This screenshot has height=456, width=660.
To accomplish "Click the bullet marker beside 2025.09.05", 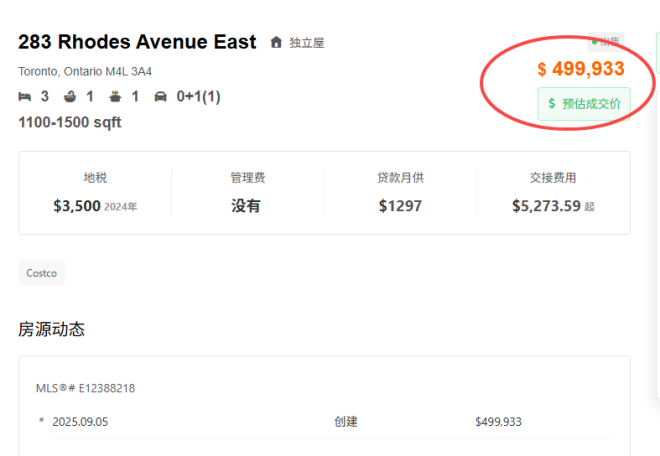I will [41, 421].
